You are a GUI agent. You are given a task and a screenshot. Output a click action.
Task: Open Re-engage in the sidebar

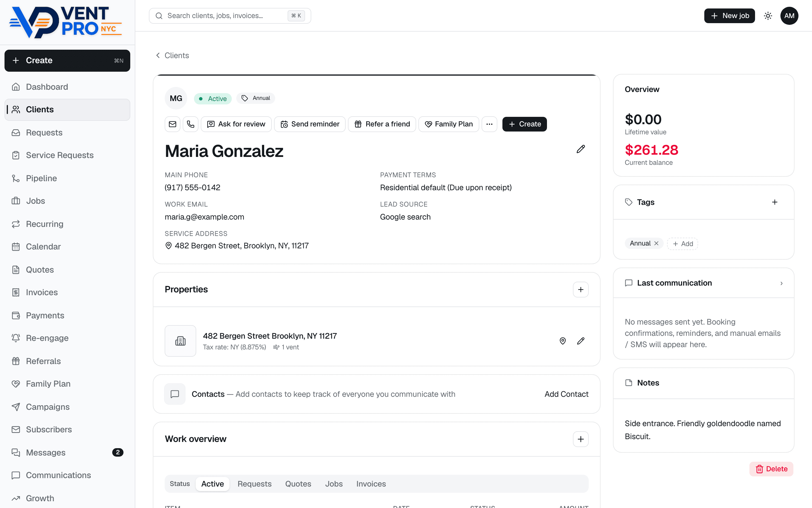(x=67, y=338)
